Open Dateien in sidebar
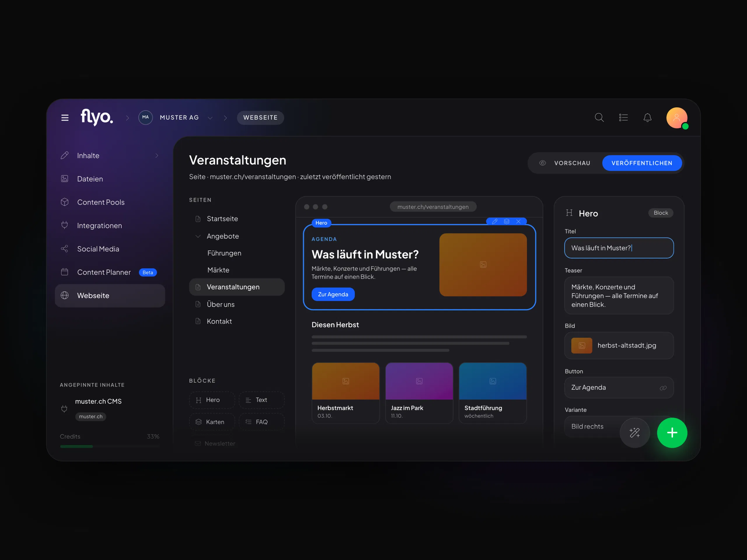Screen dimensions: 747x560 tap(110, 179)
